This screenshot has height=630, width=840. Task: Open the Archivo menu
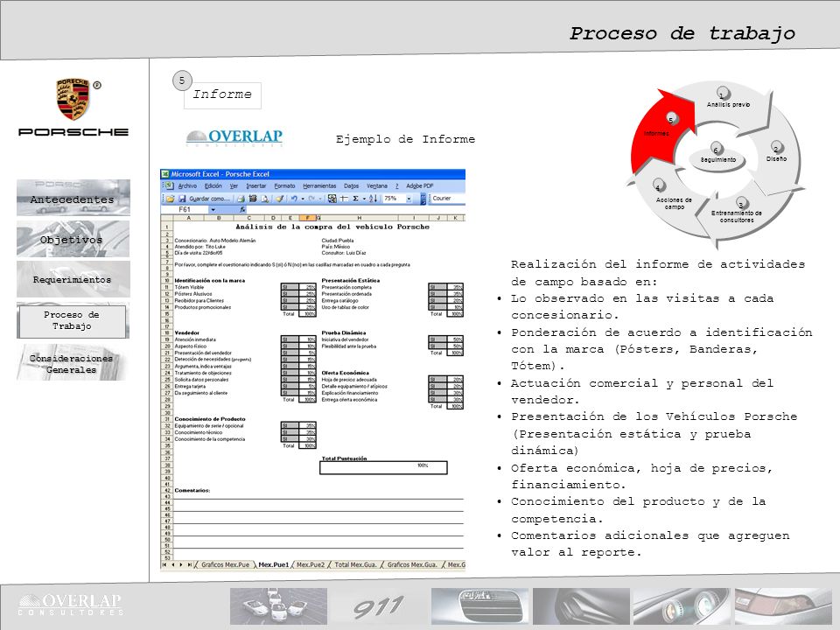point(187,185)
